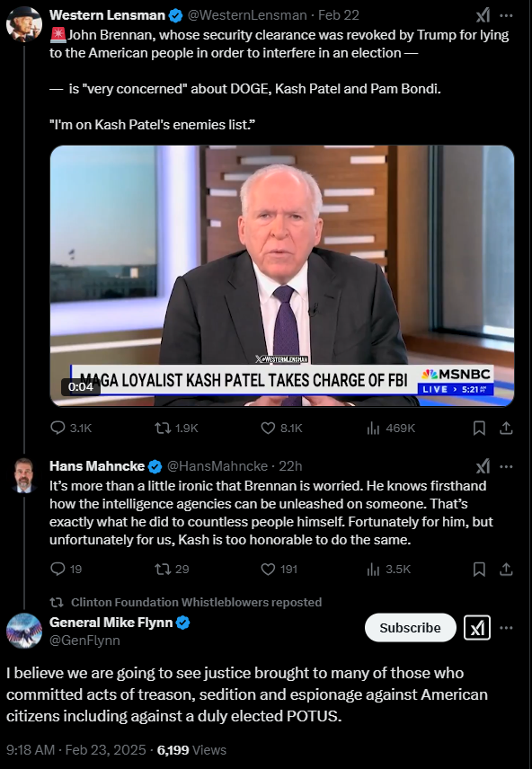This screenshot has height=769, width=532.
Task: Open the Clinton Foundation Whistleblowers reposted link
Action: [x=196, y=602]
